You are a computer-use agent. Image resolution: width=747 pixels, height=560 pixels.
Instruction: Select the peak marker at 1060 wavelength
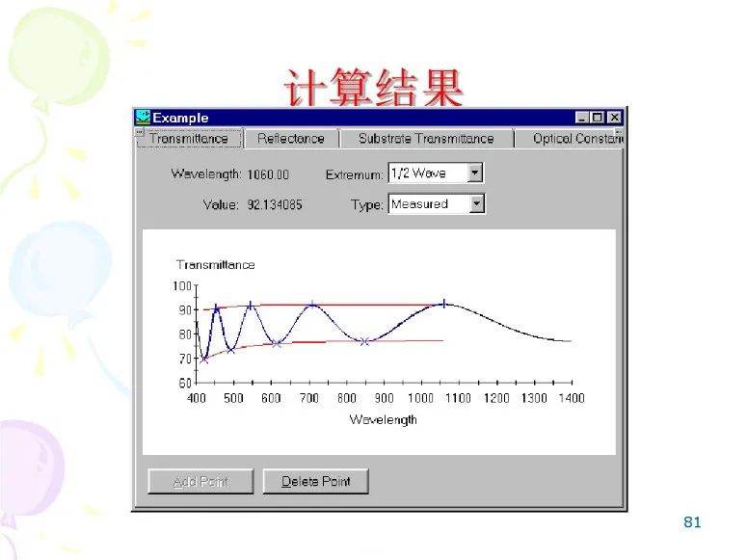[x=443, y=303]
